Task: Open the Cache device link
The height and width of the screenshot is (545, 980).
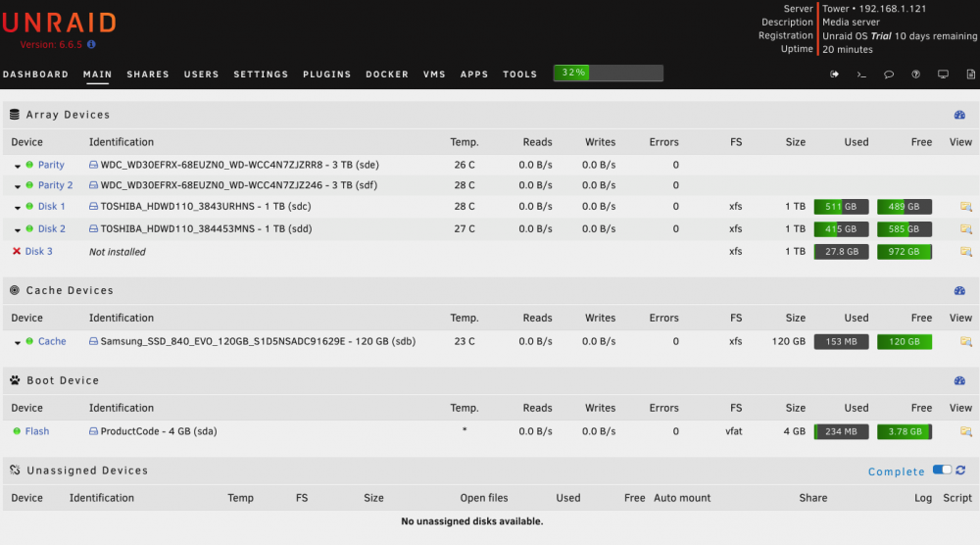Action: 52,341
